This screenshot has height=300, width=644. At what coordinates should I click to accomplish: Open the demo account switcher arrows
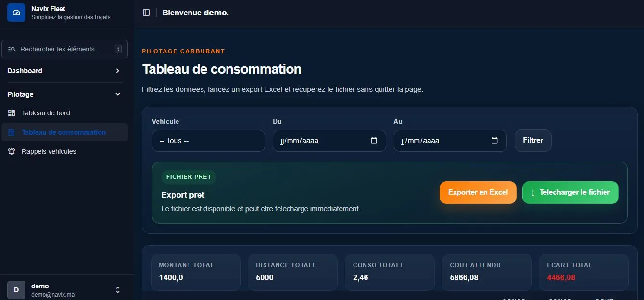pyautogui.click(x=118, y=290)
